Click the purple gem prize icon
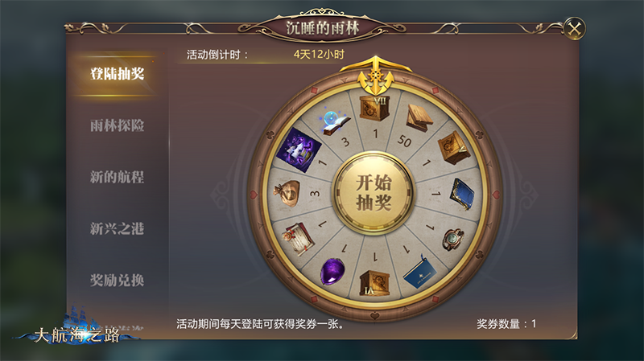The image size is (644, 361). [332, 271]
